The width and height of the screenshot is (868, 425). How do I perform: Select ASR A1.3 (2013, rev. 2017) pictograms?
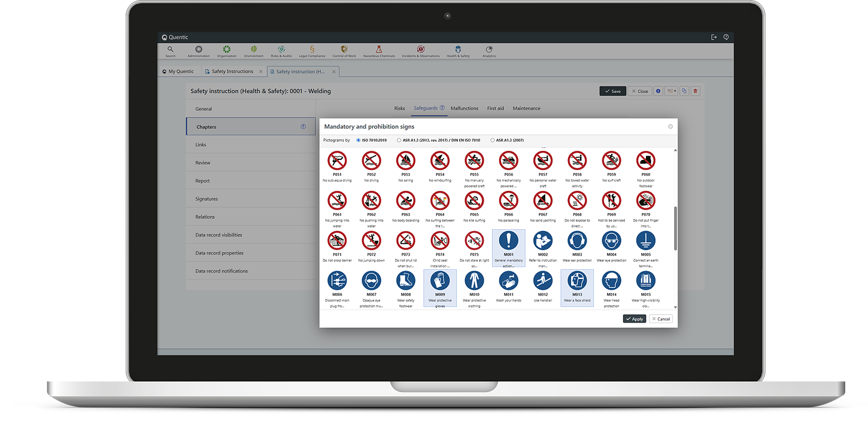(x=398, y=139)
